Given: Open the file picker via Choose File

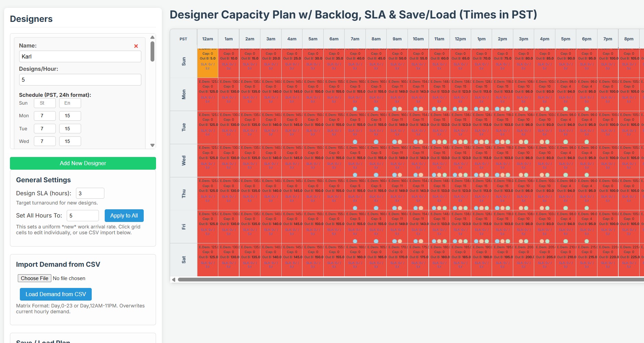Looking at the screenshot, I should coord(34,278).
